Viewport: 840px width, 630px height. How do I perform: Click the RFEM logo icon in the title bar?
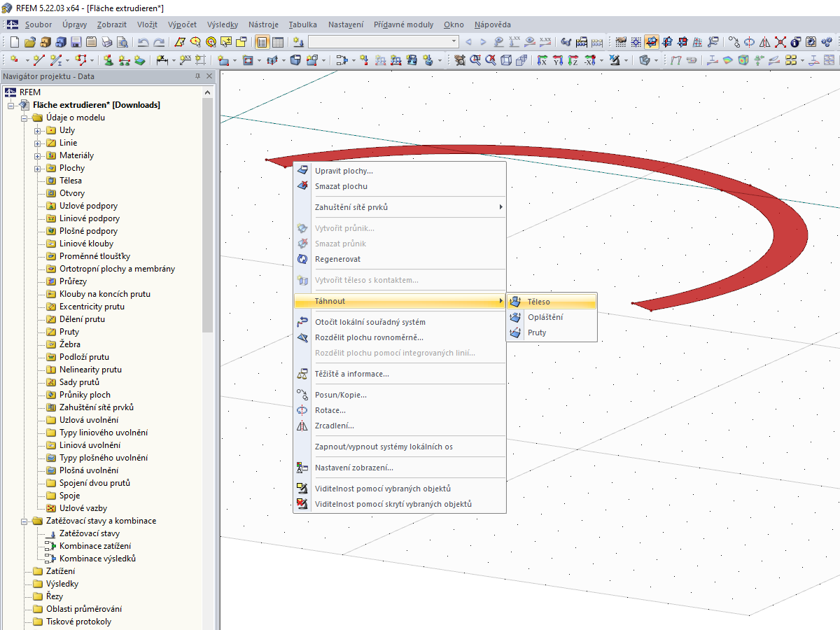(x=7, y=8)
